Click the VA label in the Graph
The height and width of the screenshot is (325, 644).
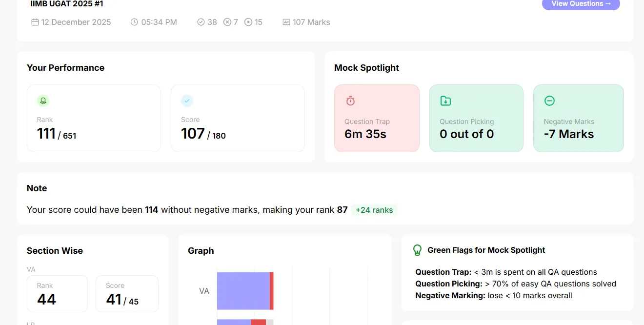pos(204,291)
